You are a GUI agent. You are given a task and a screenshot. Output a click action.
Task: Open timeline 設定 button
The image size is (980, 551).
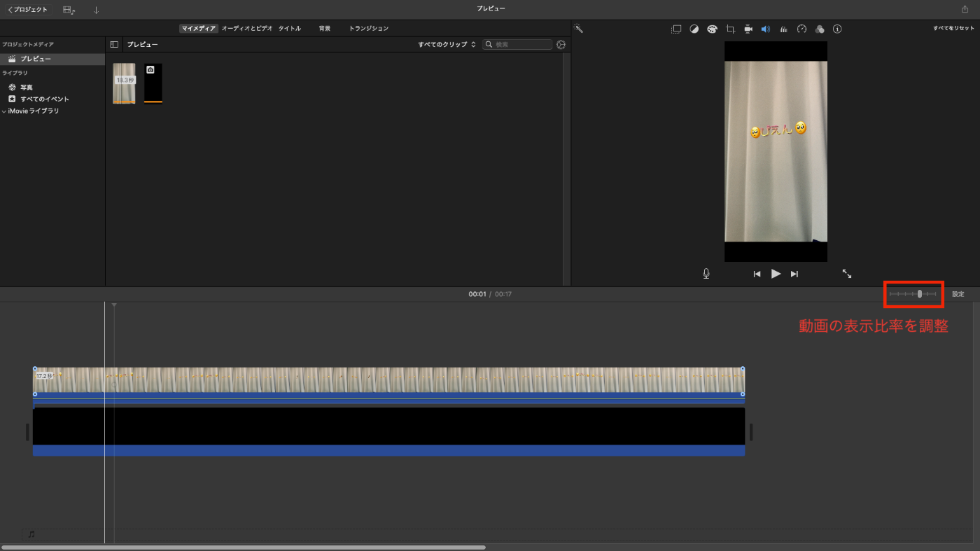[x=958, y=294]
